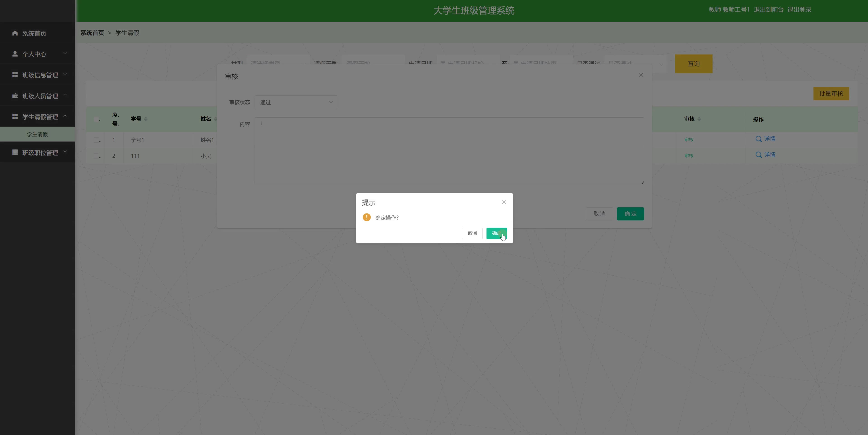
Task: Click the 内容 text area
Action: click(449, 151)
